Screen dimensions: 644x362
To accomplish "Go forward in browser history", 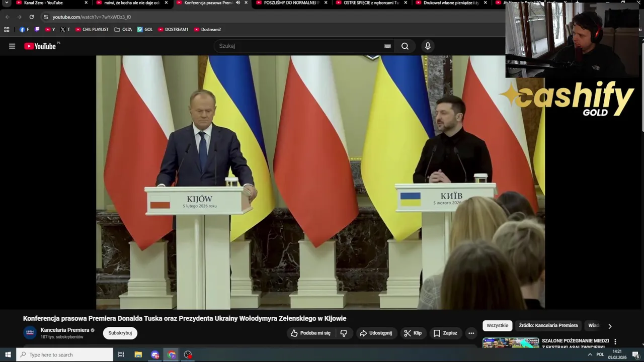I will 19,17.
